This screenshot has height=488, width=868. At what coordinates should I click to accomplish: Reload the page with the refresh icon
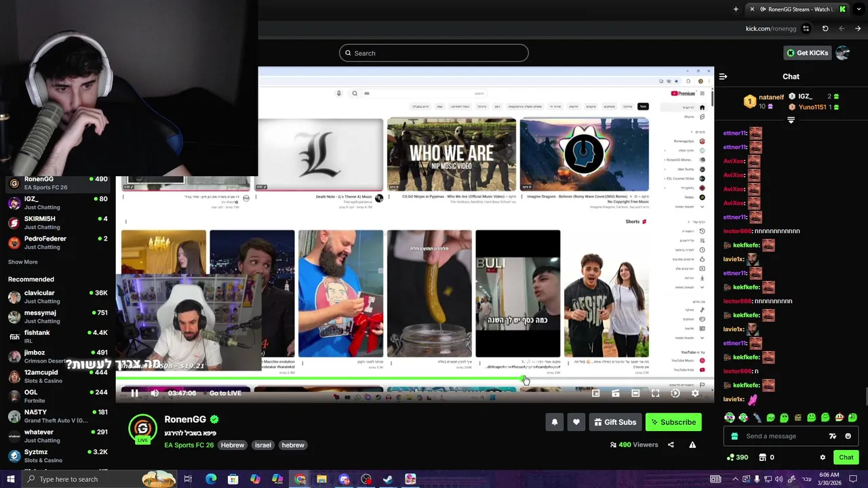[x=825, y=28]
